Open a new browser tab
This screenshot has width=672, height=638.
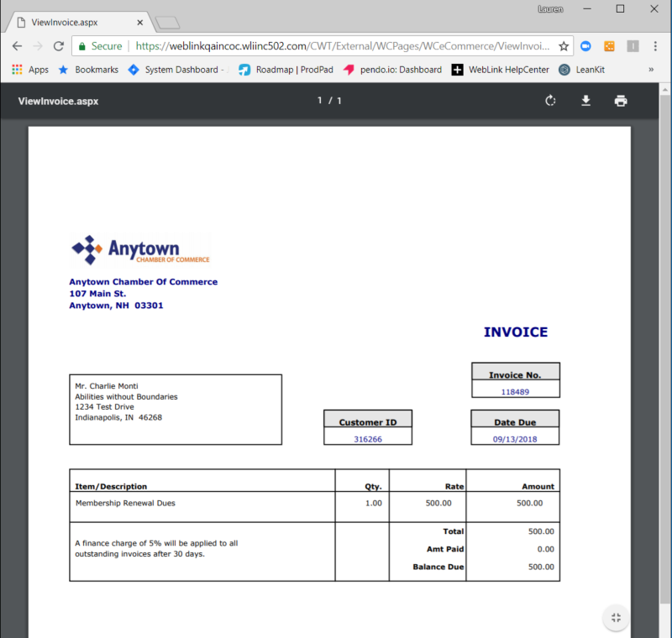click(167, 23)
